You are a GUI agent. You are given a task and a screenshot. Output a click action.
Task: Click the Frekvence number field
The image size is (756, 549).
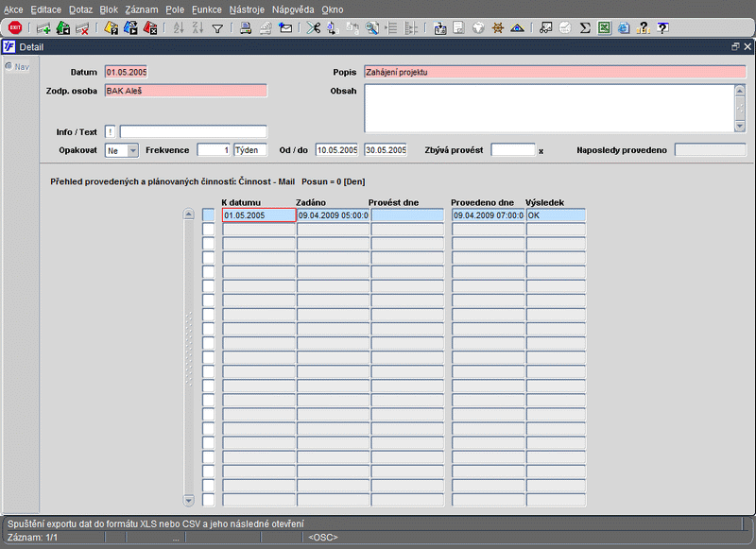[x=214, y=150]
